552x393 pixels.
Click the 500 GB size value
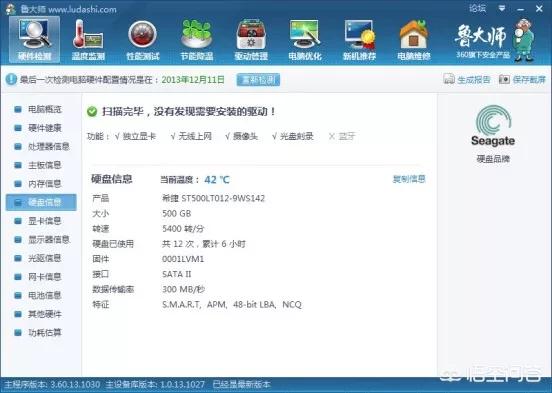pos(176,214)
